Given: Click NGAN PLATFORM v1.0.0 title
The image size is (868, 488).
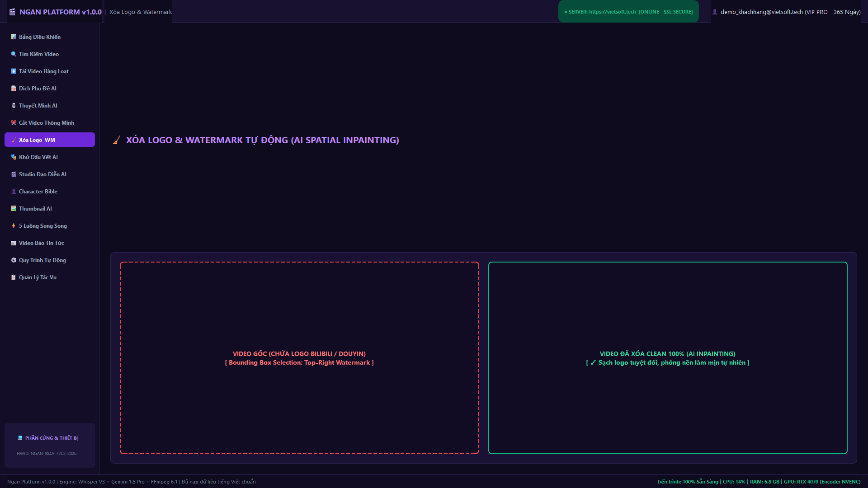Looking at the screenshot, I should coord(61,12).
